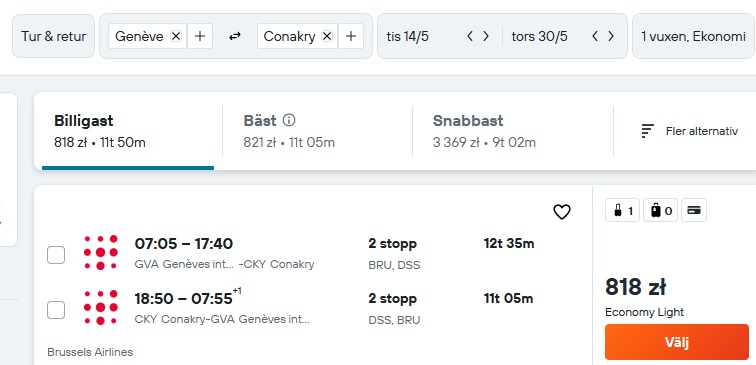Screen dimensions: 756x365
Task: Add another destination airport plus button
Action: click(x=351, y=36)
